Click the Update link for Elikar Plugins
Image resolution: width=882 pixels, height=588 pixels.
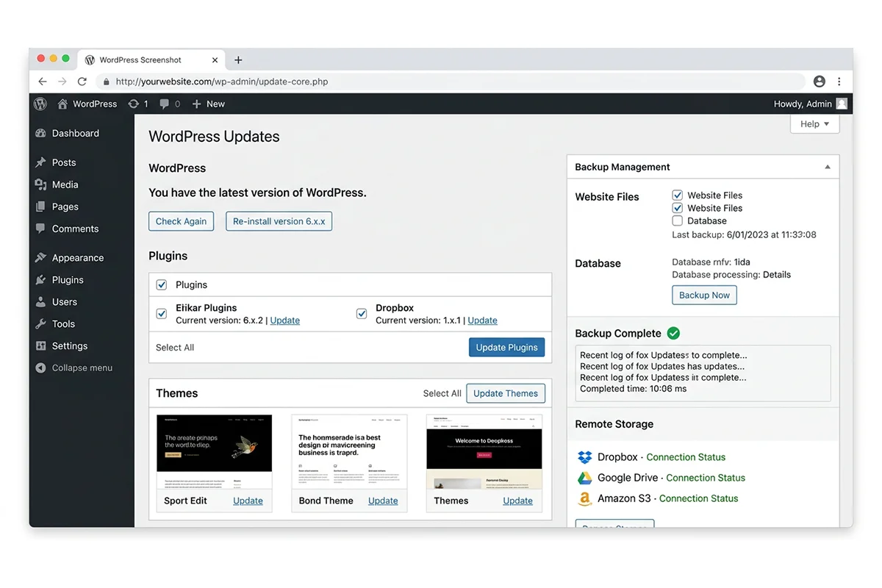coord(285,320)
